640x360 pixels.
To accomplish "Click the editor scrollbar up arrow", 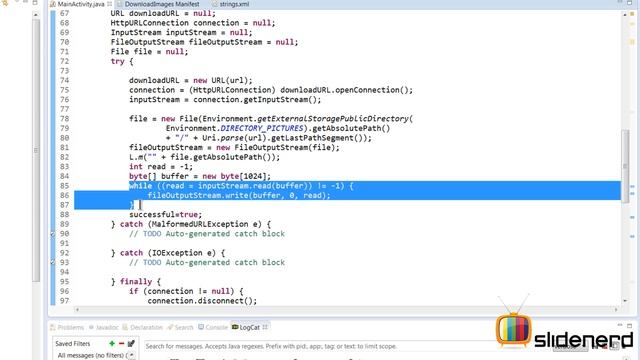I will pos(625,15).
